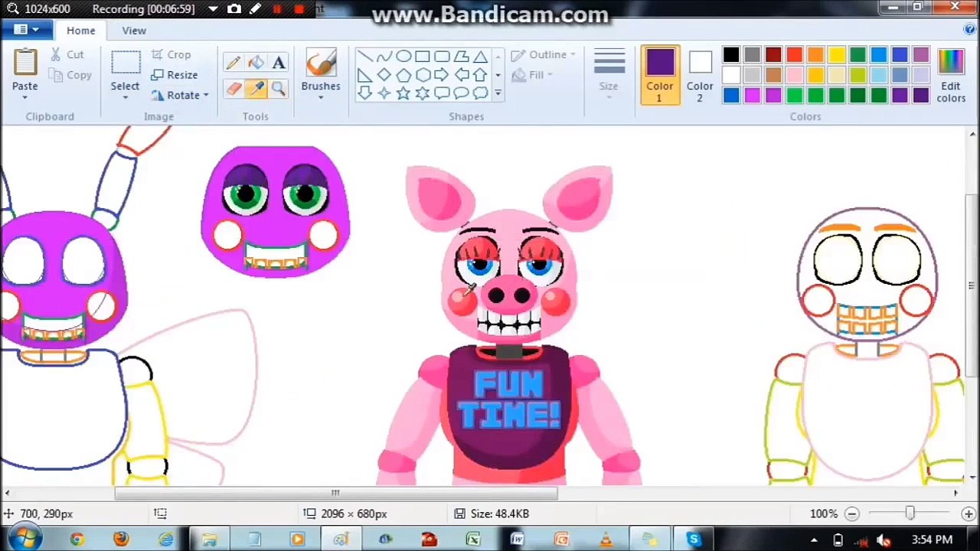Click the zoom in plus button
This screenshot has height=551, width=980.
pos(969,514)
